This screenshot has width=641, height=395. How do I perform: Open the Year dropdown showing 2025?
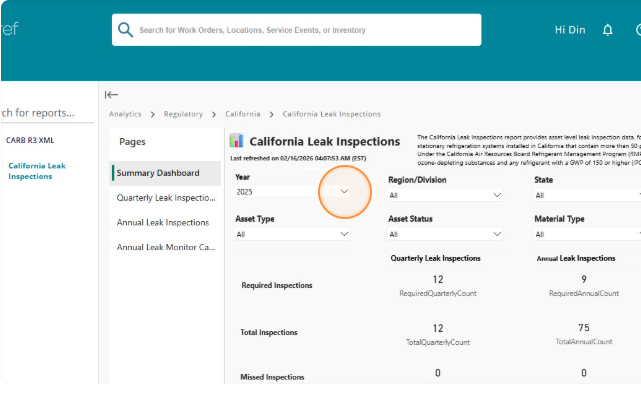pyautogui.click(x=292, y=191)
